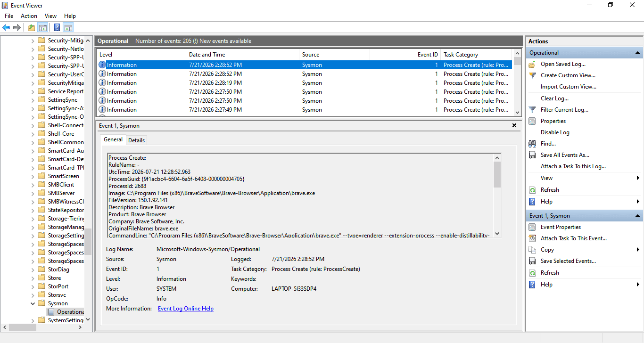Open the Copy submenu arrow in Actions
Image resolution: width=644 pixels, height=343 pixels.
coord(638,250)
